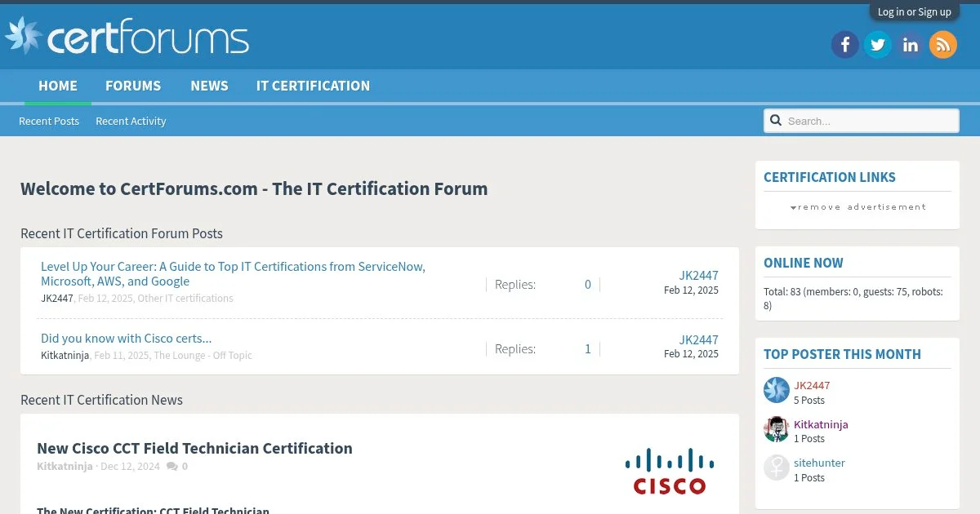Click '1 Posts' under sitehunter

809,478
